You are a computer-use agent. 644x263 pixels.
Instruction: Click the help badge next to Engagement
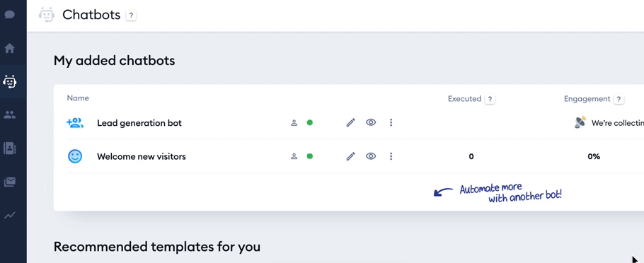point(619,99)
